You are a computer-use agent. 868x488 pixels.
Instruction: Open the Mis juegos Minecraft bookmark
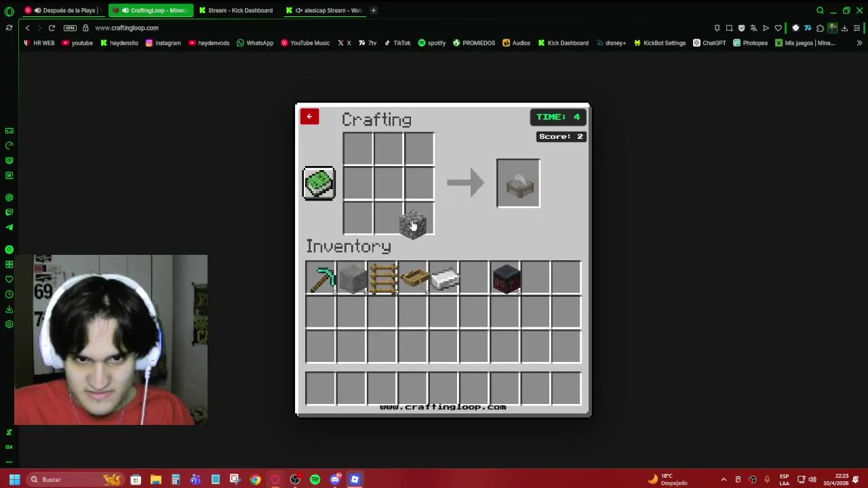point(805,43)
